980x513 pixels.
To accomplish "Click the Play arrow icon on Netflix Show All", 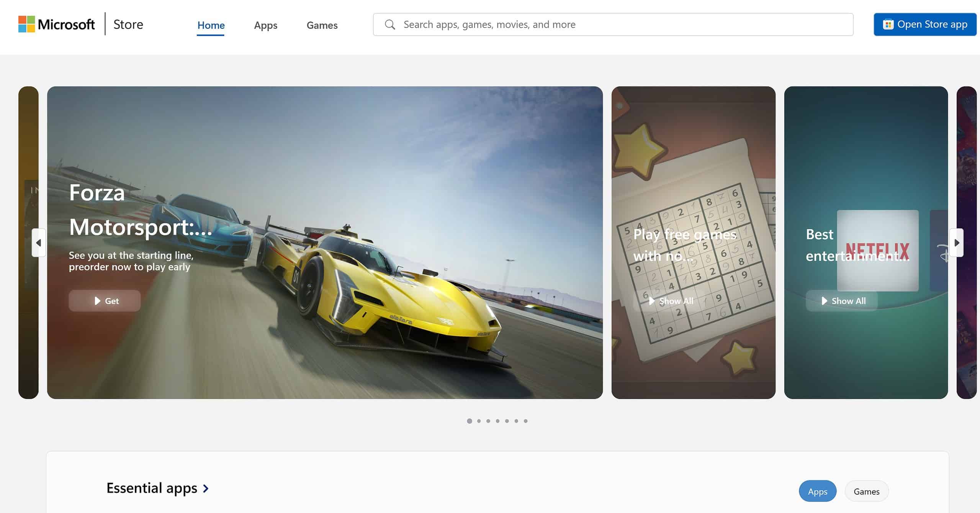I will coord(823,300).
